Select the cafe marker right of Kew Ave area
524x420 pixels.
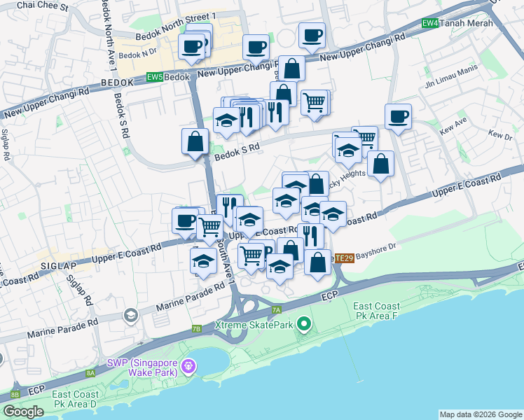[398, 119]
